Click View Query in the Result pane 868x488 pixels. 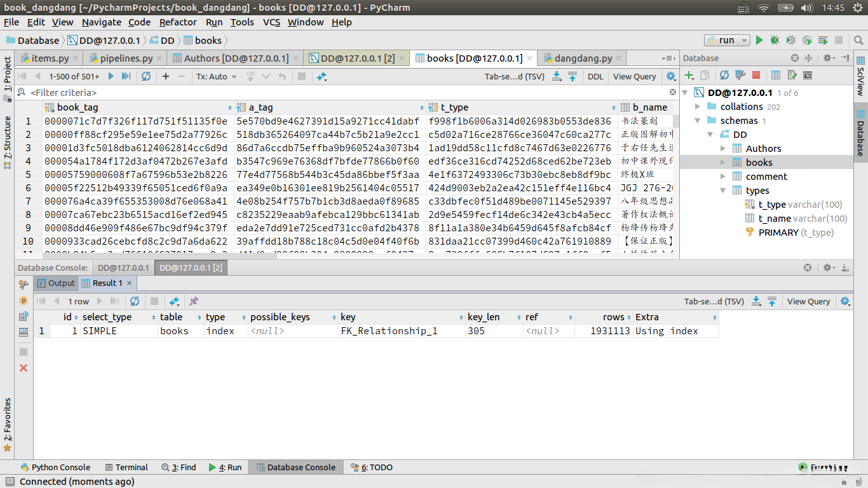[x=808, y=301]
